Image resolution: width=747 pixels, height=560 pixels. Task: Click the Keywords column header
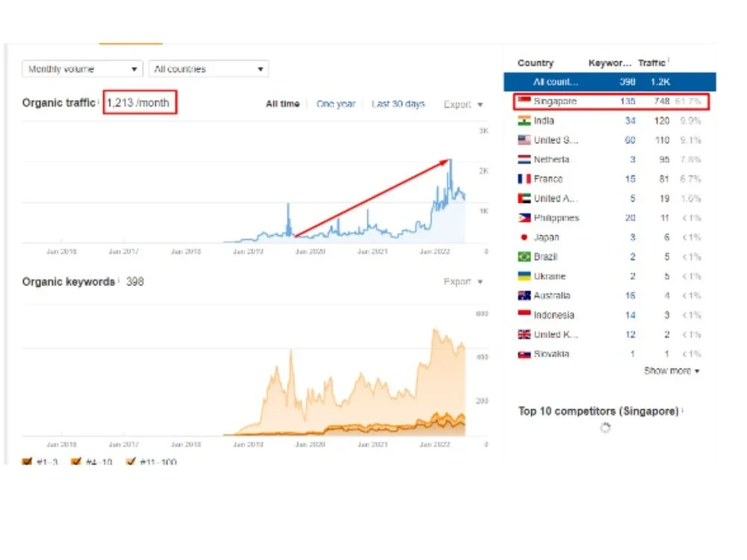pos(610,63)
